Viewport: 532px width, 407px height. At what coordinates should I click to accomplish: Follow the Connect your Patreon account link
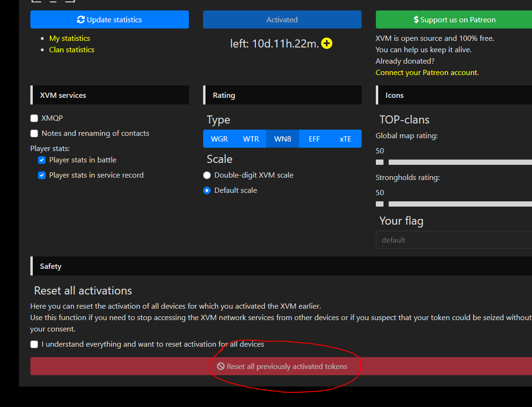427,73
